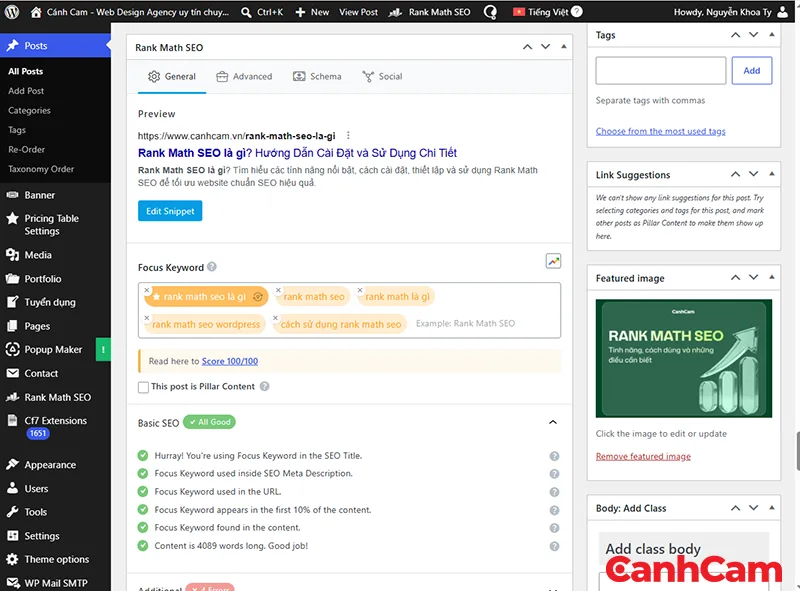The height and width of the screenshot is (591, 800).
Task: Switch to the General tab
Action: [172, 77]
